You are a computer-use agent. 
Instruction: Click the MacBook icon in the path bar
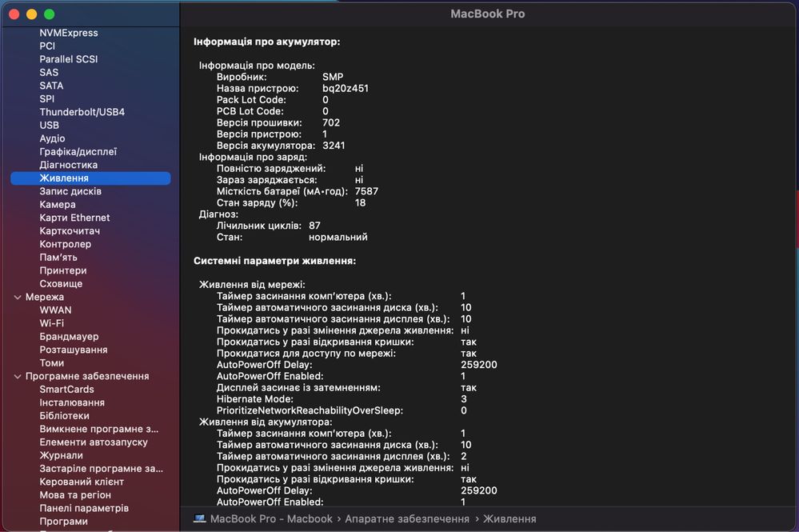(x=200, y=518)
